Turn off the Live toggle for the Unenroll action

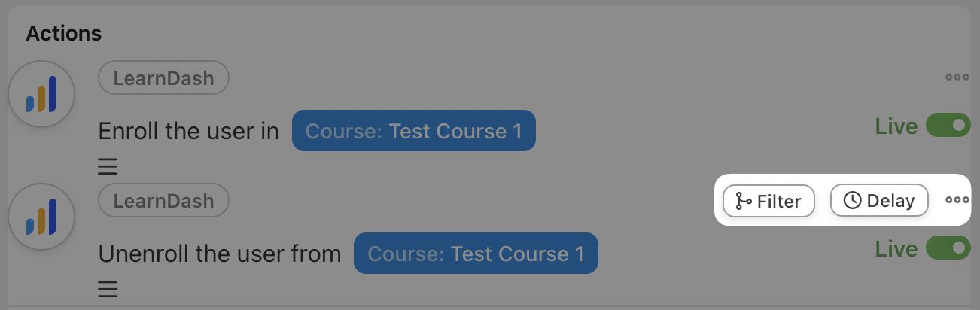pos(948,248)
